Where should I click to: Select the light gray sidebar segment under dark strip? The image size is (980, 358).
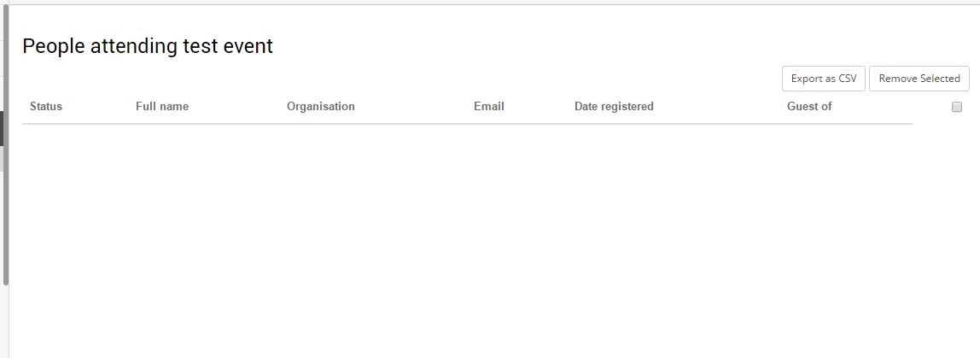[1, 159]
